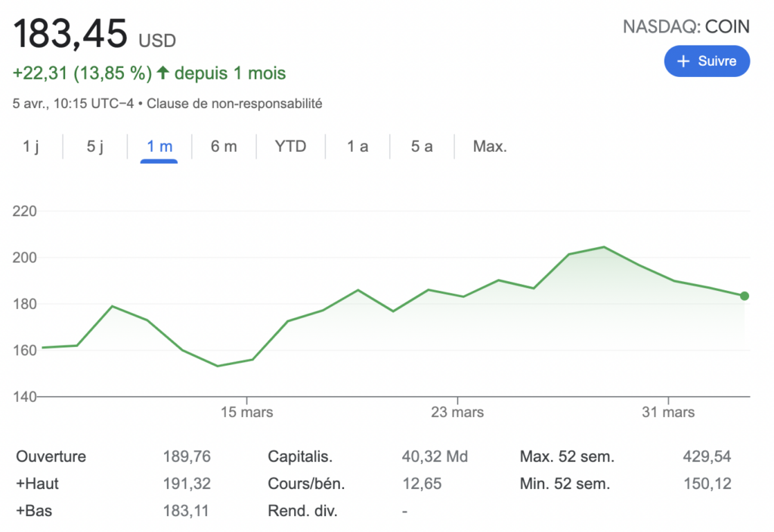
Task: Click the 23 mars date marker
Action: coord(457,413)
